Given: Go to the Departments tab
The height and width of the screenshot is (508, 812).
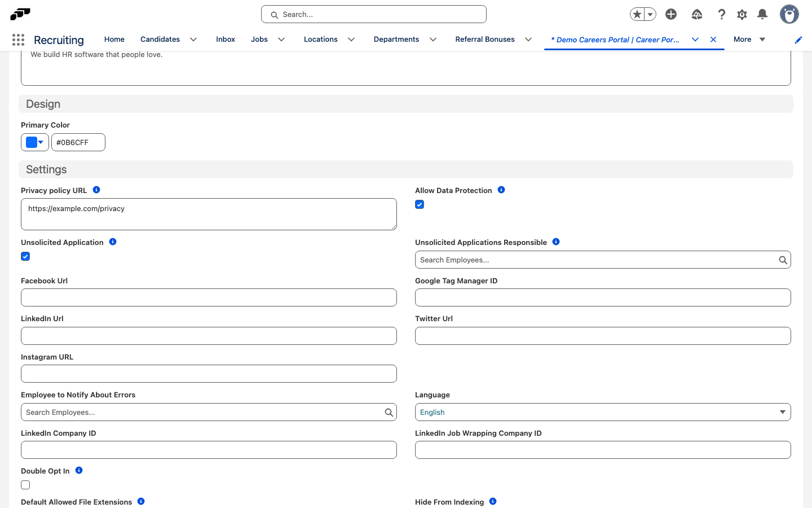Looking at the screenshot, I should pos(396,40).
